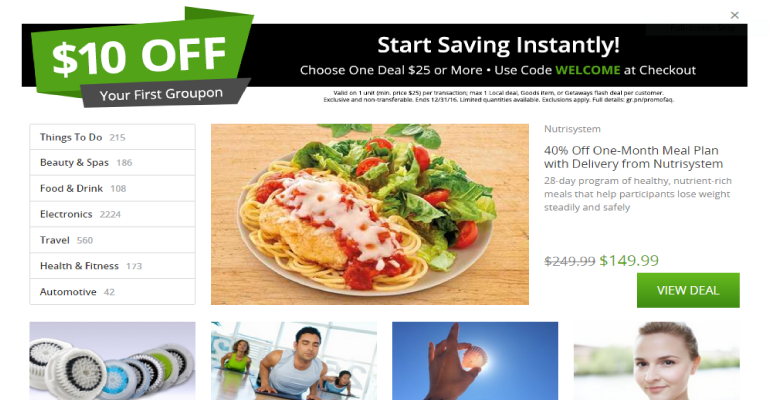Open the Nutrisystem meal plan deal title
770x400 pixels.
[633, 157]
